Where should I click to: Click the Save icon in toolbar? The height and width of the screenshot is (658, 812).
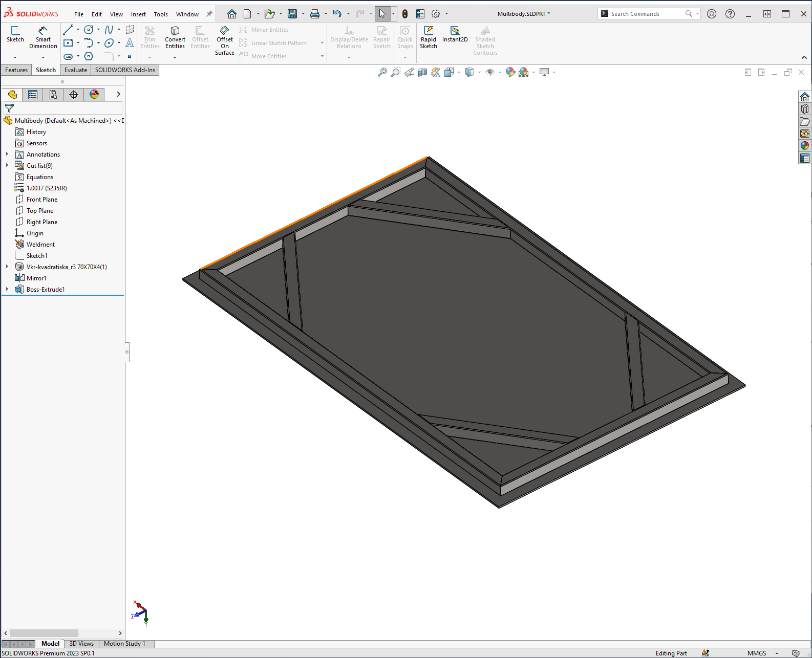click(292, 14)
